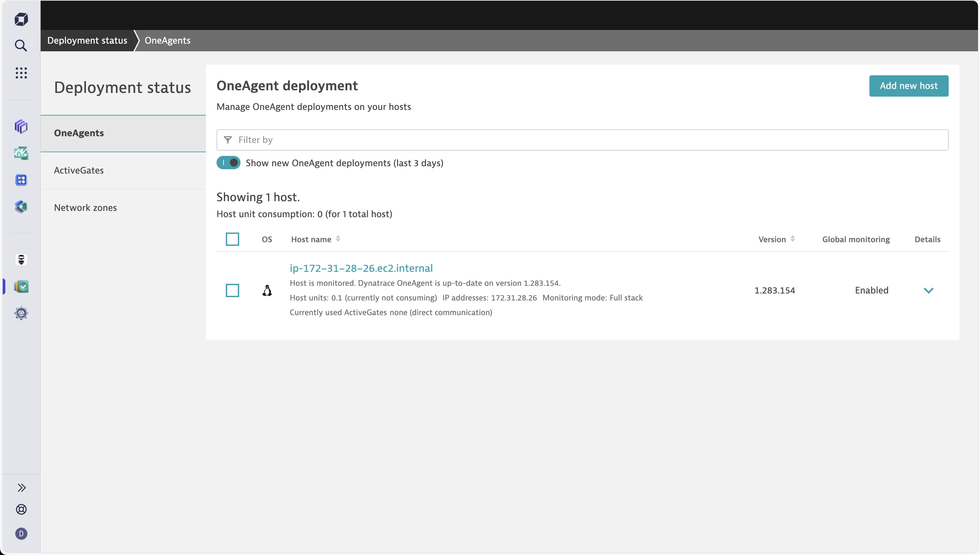
Task: Open the Dynatrace search
Action: [x=21, y=45]
